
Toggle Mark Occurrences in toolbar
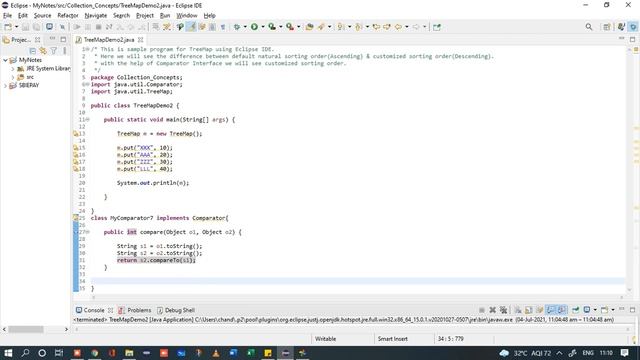pos(191,27)
